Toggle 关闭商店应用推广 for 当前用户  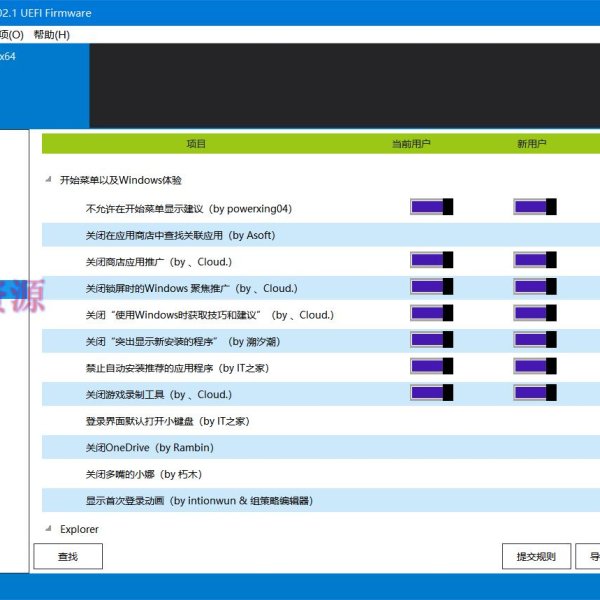pyautogui.click(x=431, y=260)
